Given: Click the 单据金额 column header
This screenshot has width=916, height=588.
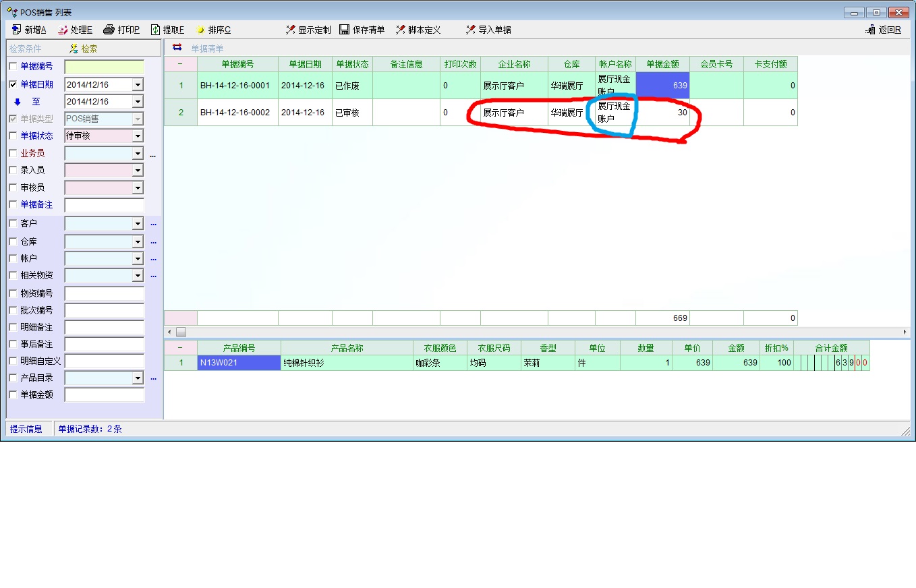Looking at the screenshot, I should point(662,64).
